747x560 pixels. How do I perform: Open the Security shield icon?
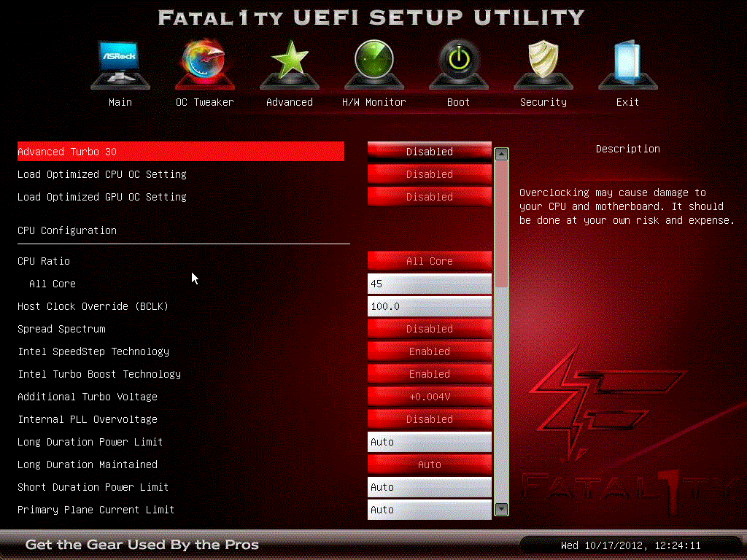click(543, 65)
